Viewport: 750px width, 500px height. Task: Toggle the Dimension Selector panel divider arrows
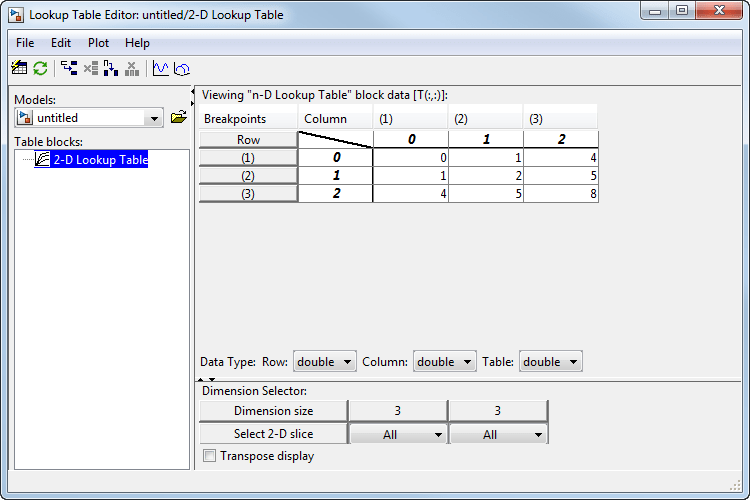coord(207,379)
